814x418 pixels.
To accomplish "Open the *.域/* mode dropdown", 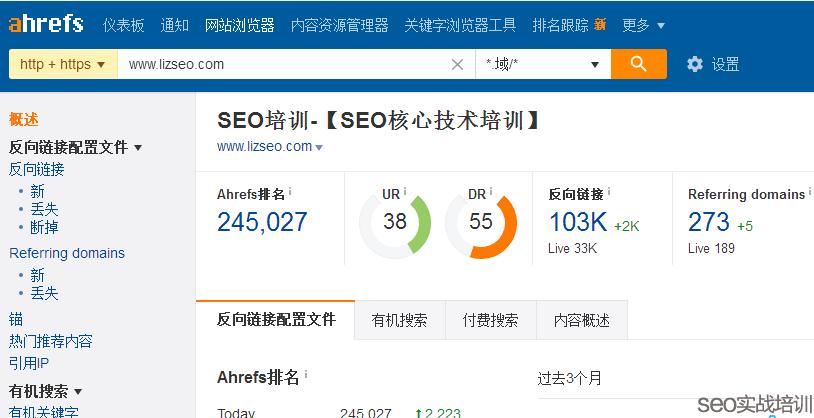I will (x=543, y=64).
